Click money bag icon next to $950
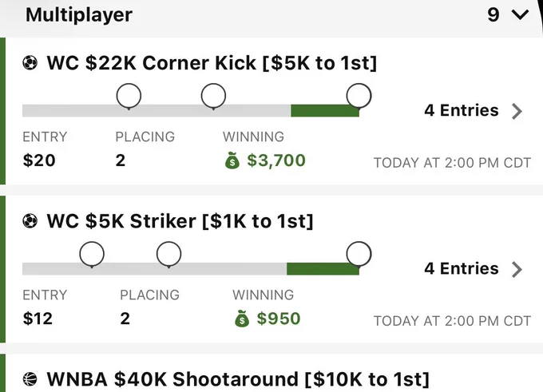Viewport: 543px width, 392px height. pyautogui.click(x=242, y=319)
